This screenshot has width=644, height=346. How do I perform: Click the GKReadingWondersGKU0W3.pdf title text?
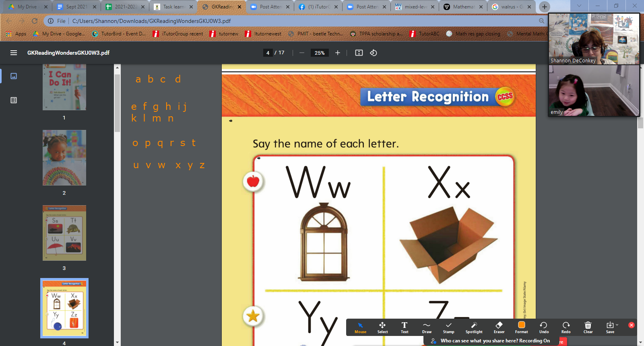(68, 53)
